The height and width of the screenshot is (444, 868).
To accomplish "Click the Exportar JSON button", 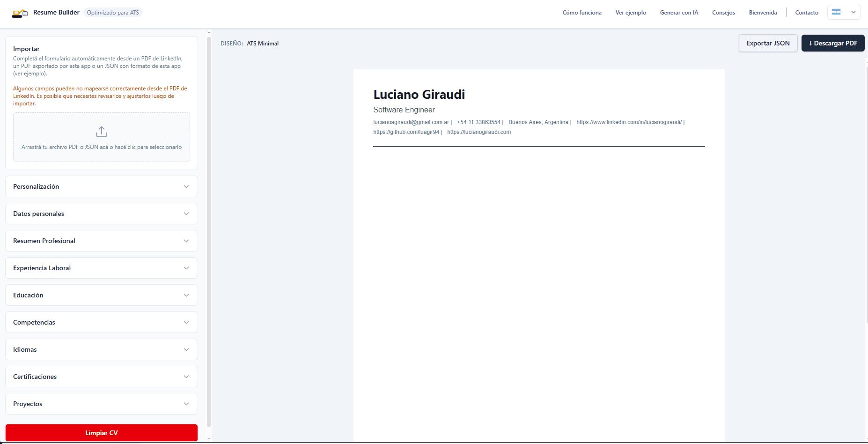I will click(768, 43).
